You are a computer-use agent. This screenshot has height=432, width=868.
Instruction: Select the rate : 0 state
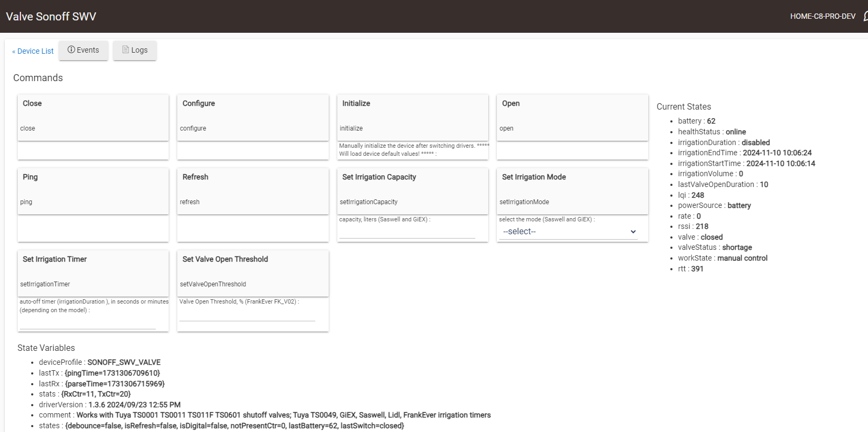coord(689,216)
